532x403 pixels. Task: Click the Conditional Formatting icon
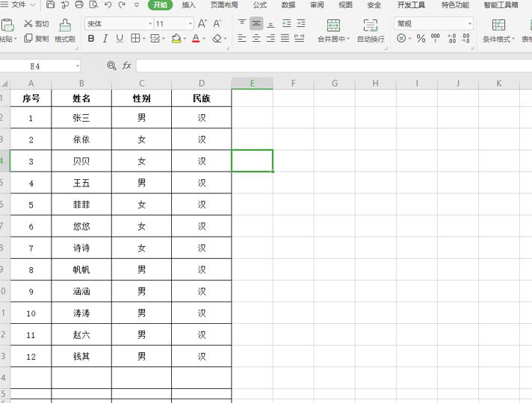click(498, 25)
